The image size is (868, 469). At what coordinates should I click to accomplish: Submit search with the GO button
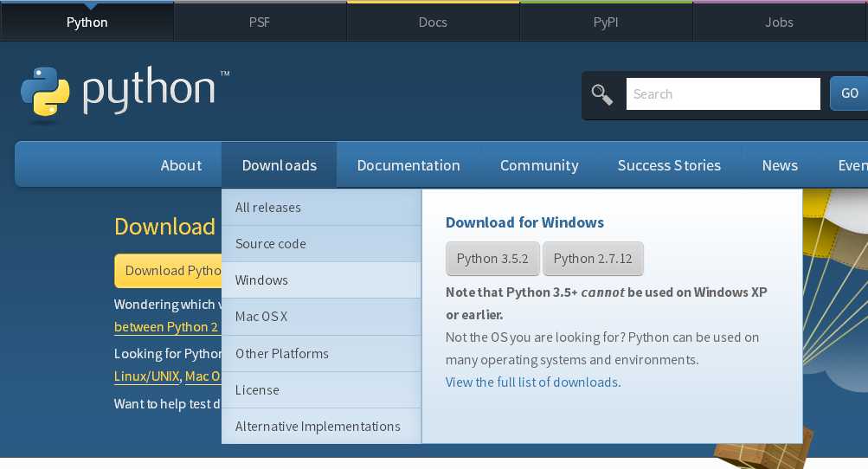point(849,93)
